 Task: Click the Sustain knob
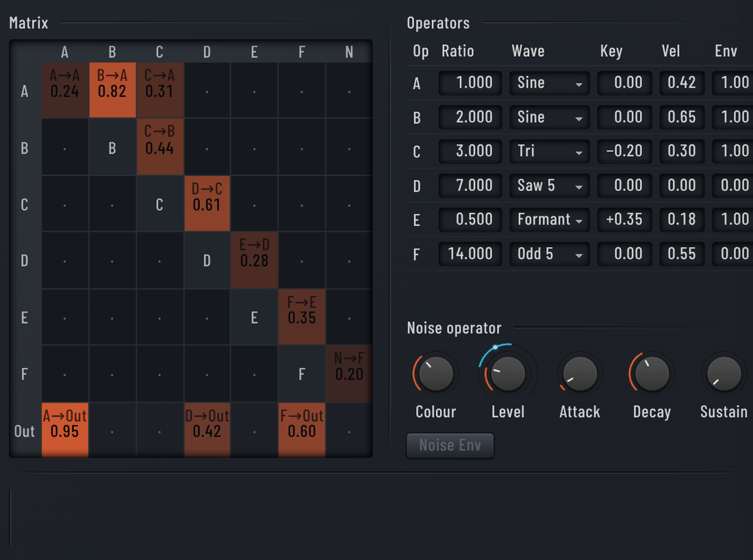(724, 374)
